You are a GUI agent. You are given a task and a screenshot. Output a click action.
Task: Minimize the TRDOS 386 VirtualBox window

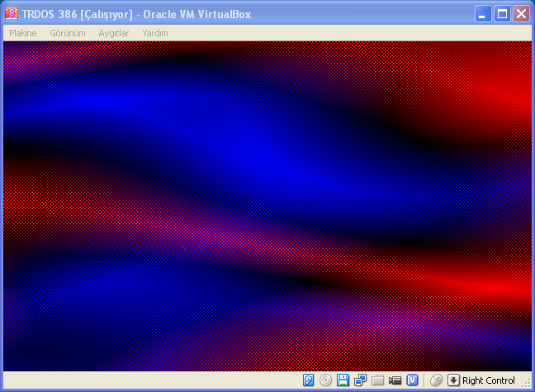click(x=483, y=13)
